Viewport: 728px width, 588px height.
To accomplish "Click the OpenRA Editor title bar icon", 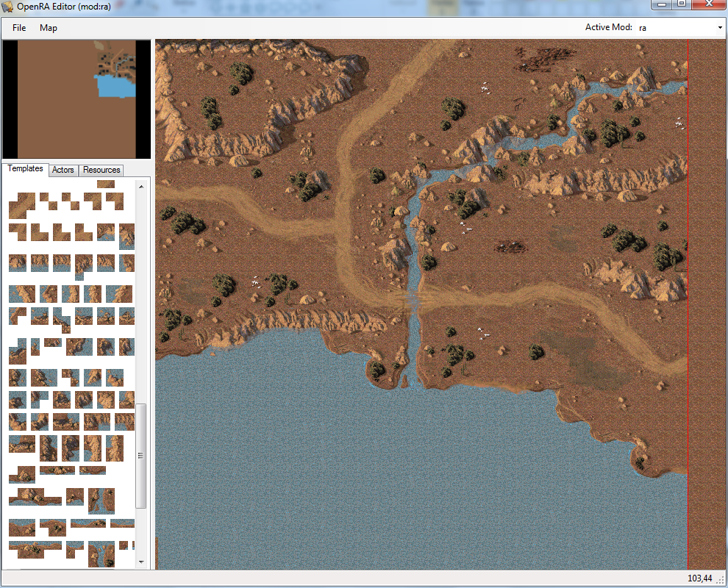I will pyautogui.click(x=7, y=7).
